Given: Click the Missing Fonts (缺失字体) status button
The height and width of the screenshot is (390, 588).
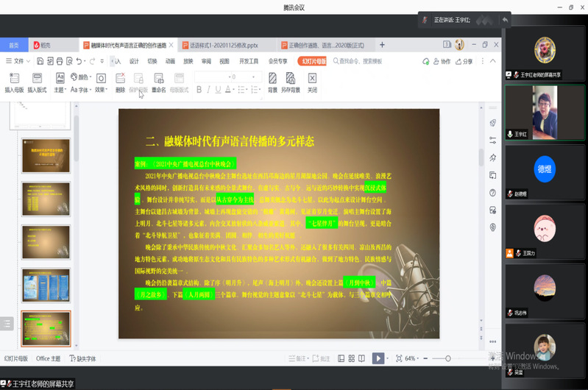Looking at the screenshot, I should point(82,359).
